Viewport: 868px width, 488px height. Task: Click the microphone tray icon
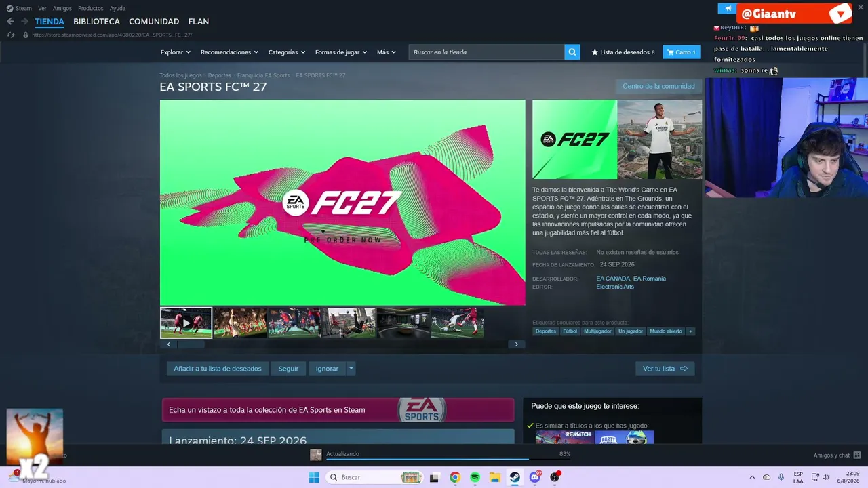click(781, 477)
